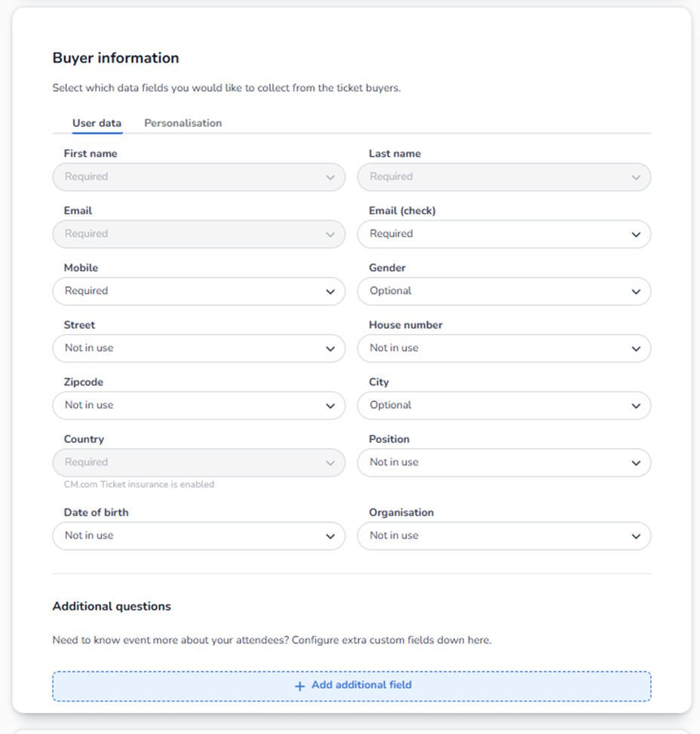Switch to the Personalisation tab
Viewport: 700px width, 734px height.
[x=183, y=123]
